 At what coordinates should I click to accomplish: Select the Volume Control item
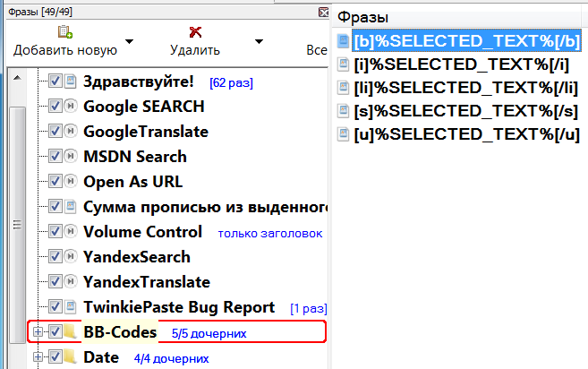[x=143, y=232]
